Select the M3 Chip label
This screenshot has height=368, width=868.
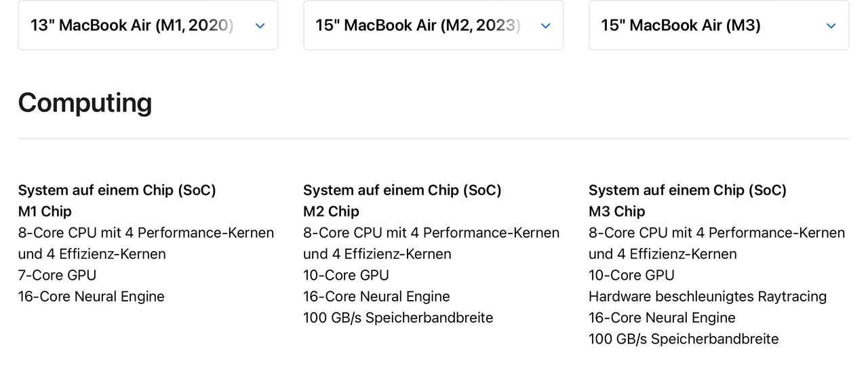point(616,211)
